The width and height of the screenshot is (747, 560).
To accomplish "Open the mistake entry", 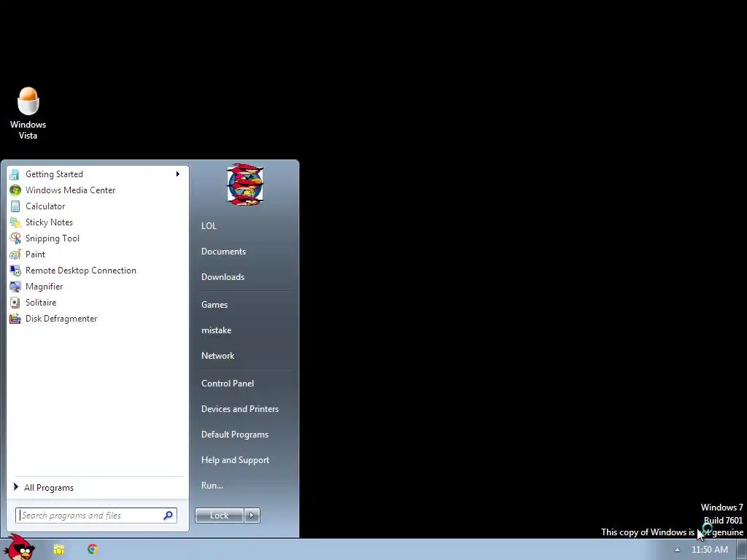I will [x=216, y=330].
